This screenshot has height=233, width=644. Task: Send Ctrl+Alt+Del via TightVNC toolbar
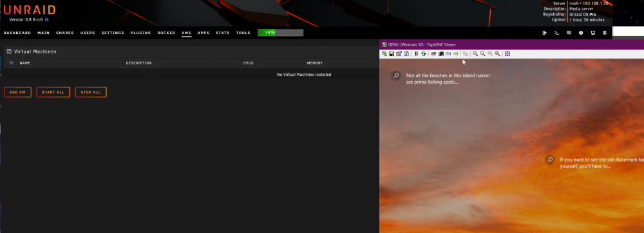pyautogui.click(x=433, y=53)
